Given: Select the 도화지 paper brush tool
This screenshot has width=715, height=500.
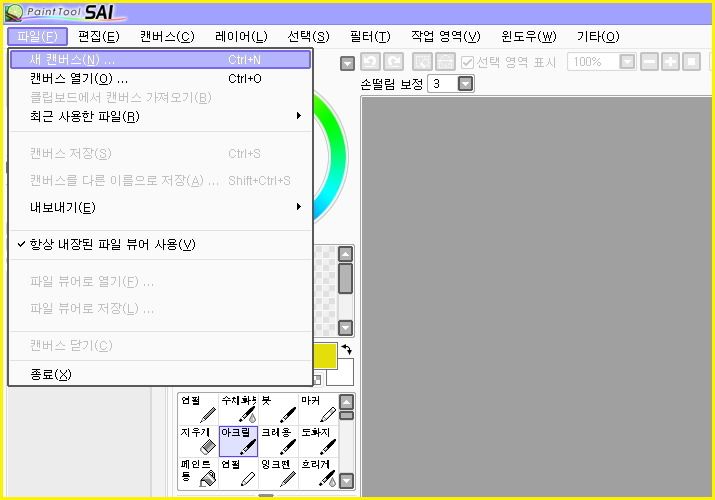Looking at the screenshot, I should [x=318, y=441].
